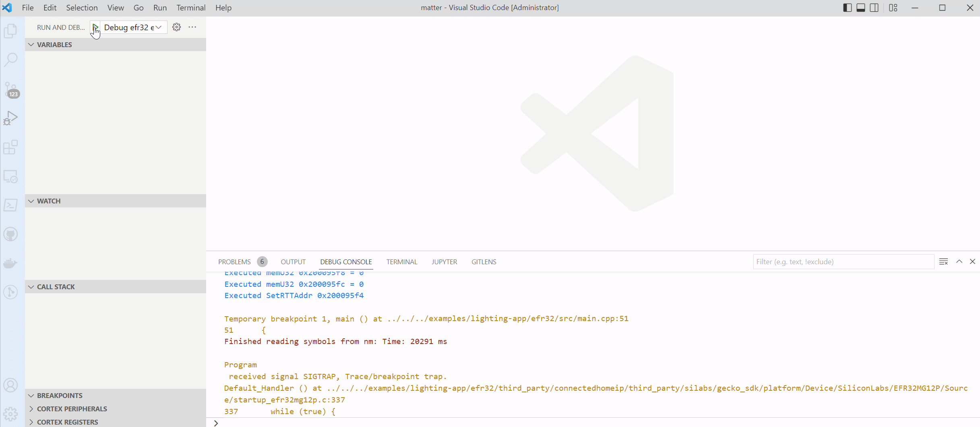The width and height of the screenshot is (980, 427).
Task: Open the Remote Explorer icon
Action: coord(11,176)
